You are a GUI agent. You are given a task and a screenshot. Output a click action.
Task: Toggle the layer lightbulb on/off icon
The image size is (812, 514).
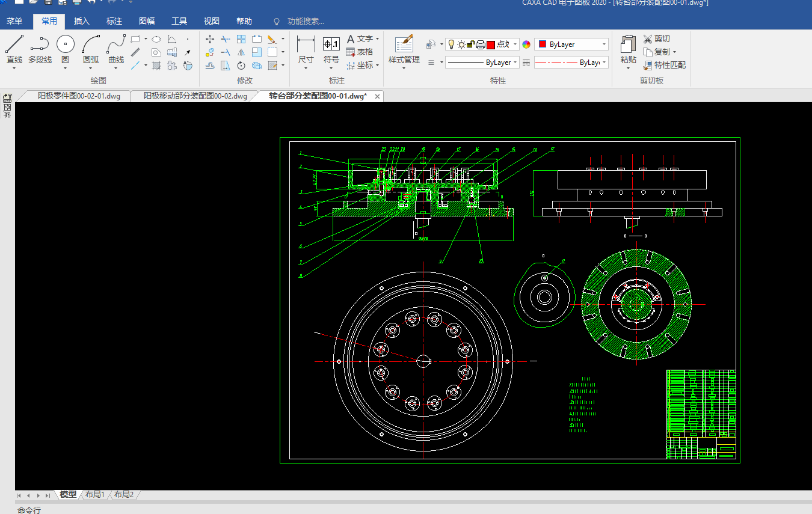[x=451, y=44]
